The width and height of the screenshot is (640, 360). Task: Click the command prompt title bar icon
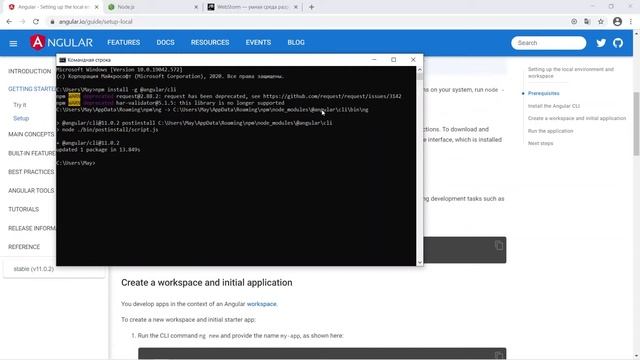62,60
